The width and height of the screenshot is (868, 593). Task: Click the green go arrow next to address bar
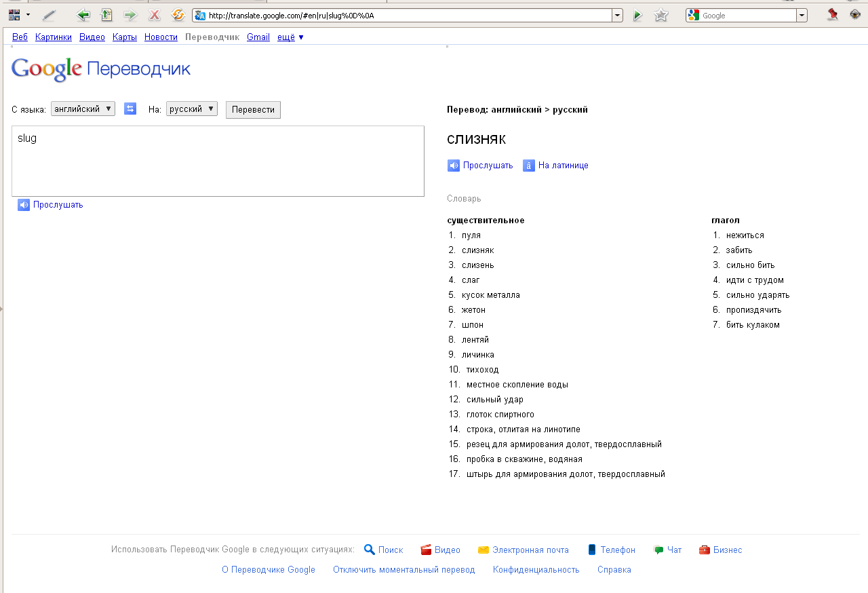pyautogui.click(x=637, y=15)
